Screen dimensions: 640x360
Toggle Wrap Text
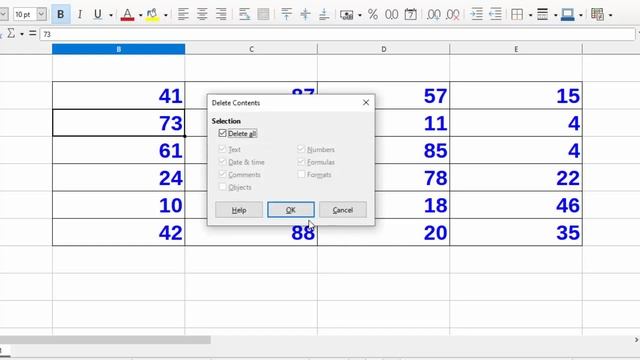(x=244, y=15)
